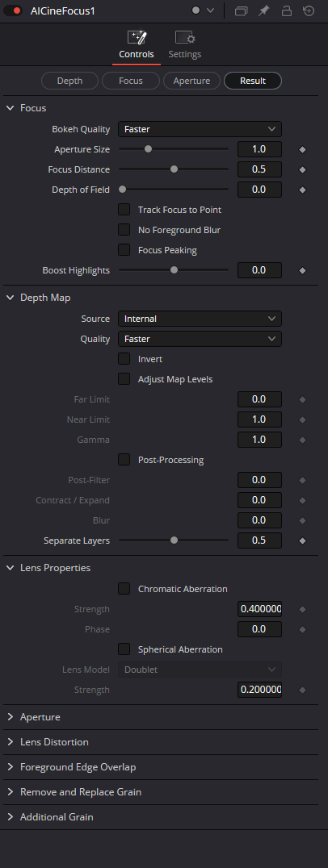The width and height of the screenshot is (328, 868).
Task: Click the Separate Layers slider
Action: (174, 540)
